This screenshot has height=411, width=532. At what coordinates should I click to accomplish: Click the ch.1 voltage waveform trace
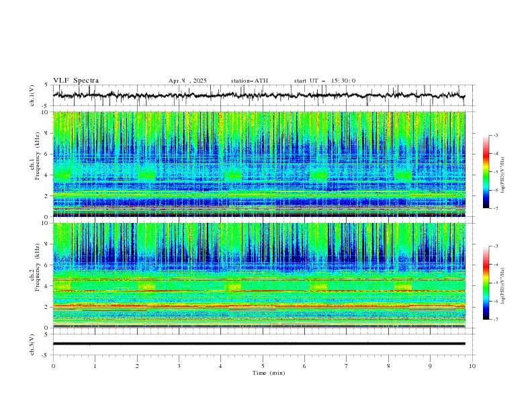(x=259, y=95)
